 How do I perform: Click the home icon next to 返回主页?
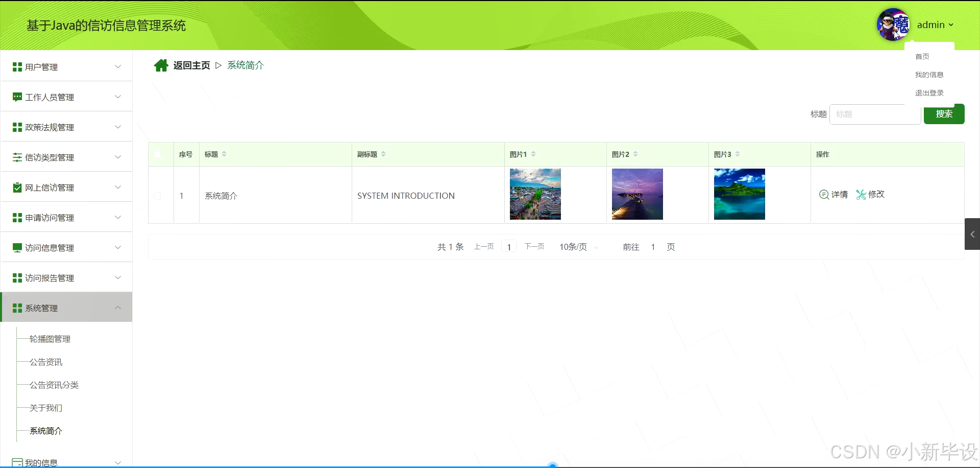tap(161, 65)
